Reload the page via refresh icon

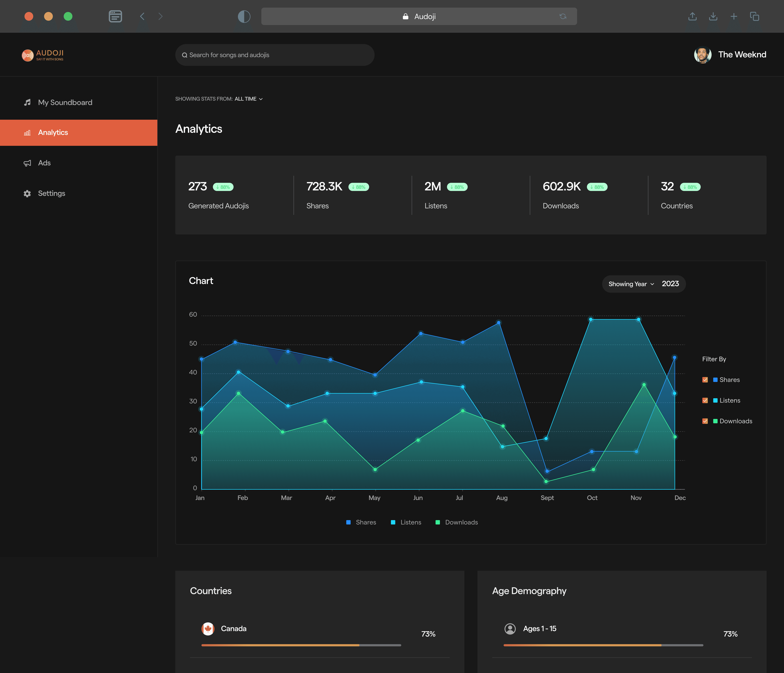click(563, 16)
